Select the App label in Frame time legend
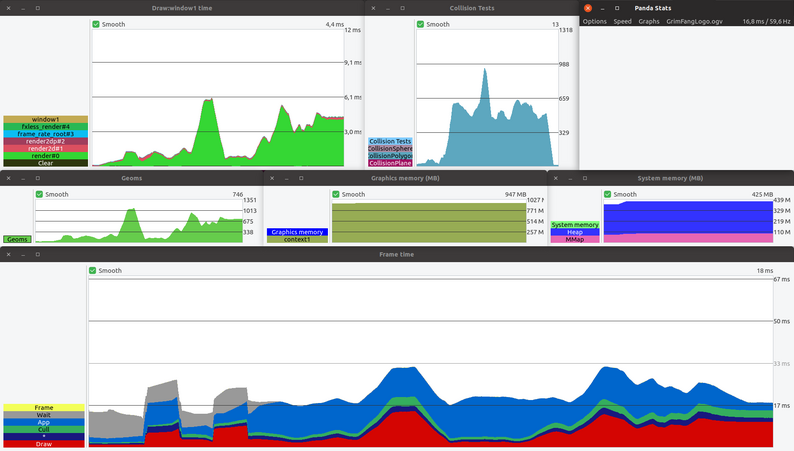794x451 pixels. 44,422
